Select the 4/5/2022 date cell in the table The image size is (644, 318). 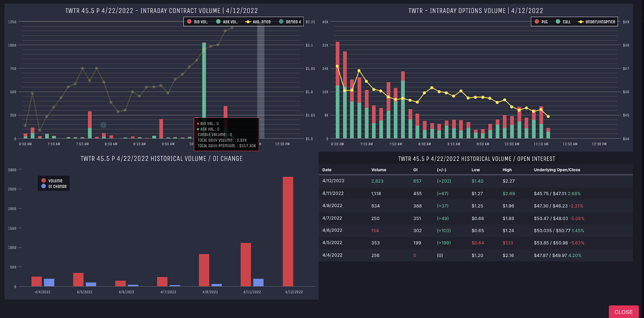pos(332,243)
